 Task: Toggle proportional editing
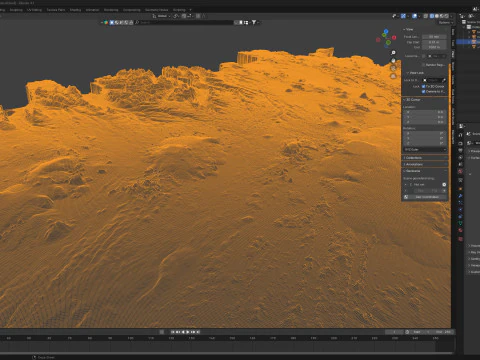(198, 16)
